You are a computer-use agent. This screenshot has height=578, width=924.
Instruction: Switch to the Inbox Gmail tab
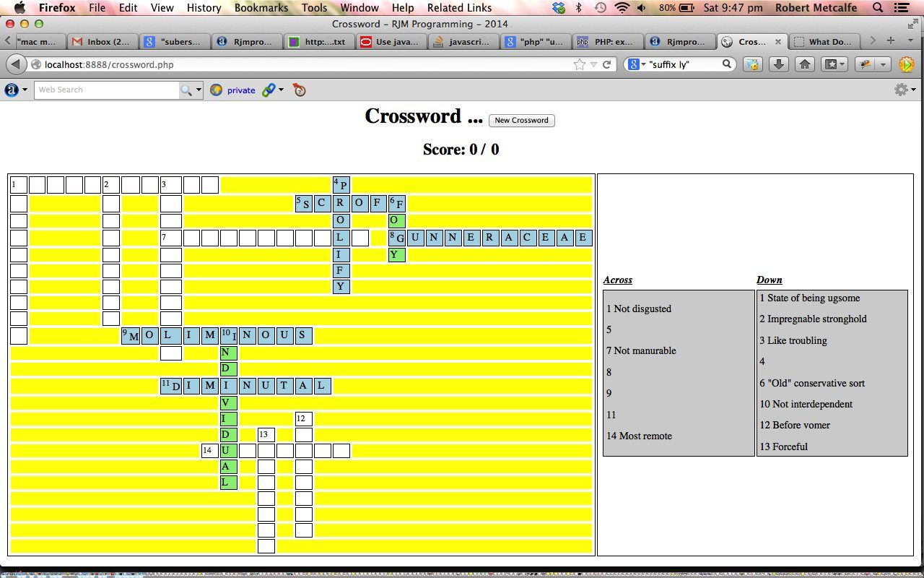[103, 41]
